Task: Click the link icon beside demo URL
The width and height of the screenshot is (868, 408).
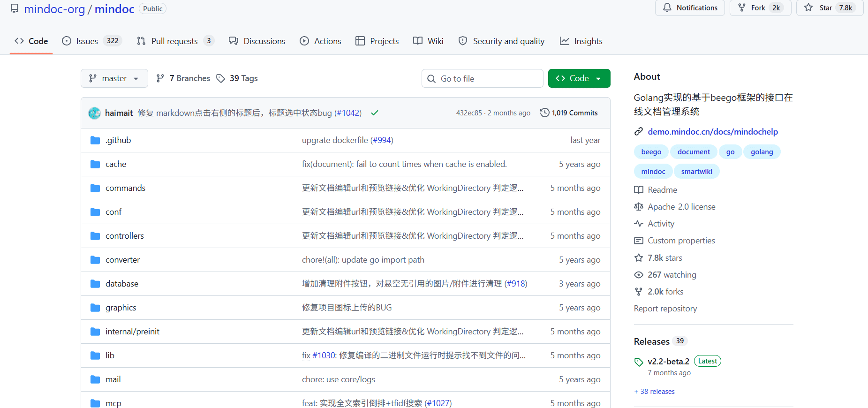Action: 639,132
